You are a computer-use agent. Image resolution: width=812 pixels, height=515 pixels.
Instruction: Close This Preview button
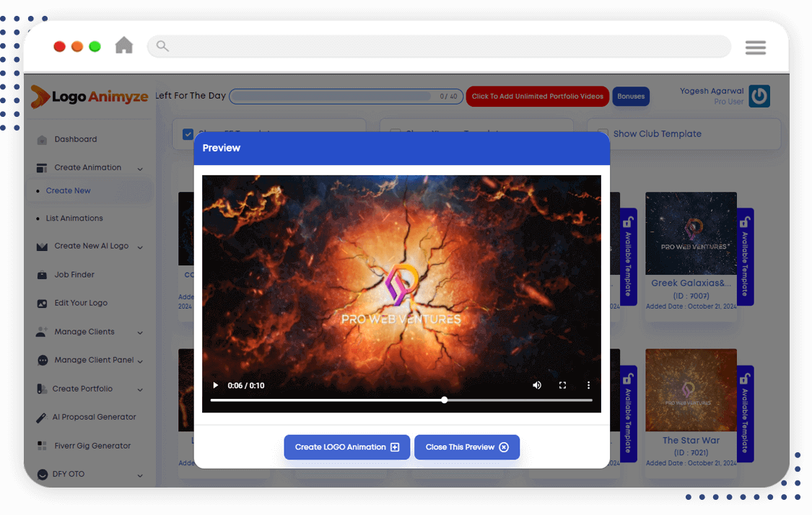466,447
